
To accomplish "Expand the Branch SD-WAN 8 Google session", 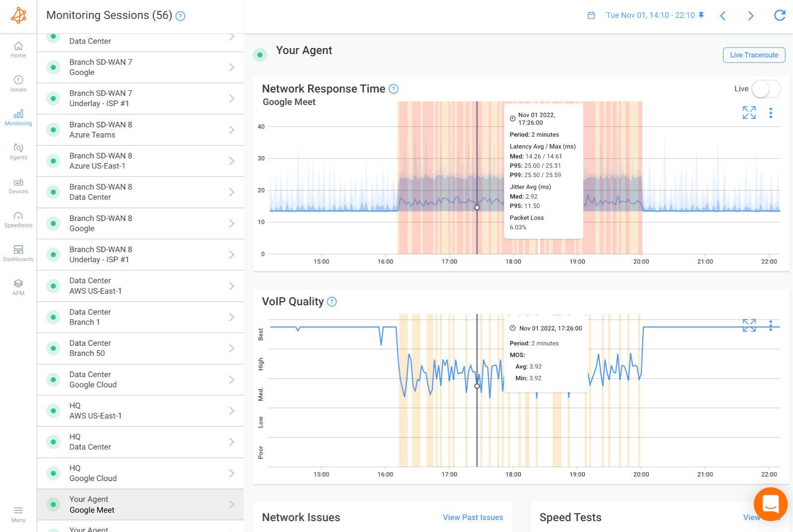I will 231,223.
